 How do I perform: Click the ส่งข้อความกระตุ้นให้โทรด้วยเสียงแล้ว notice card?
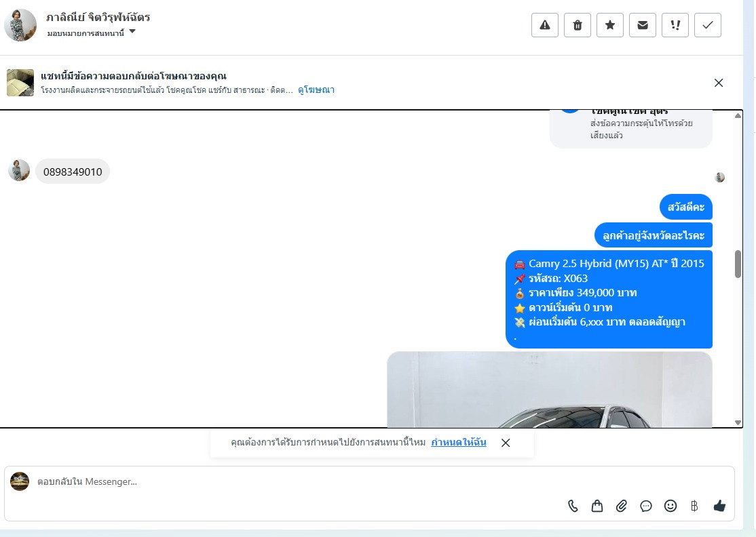point(630,129)
